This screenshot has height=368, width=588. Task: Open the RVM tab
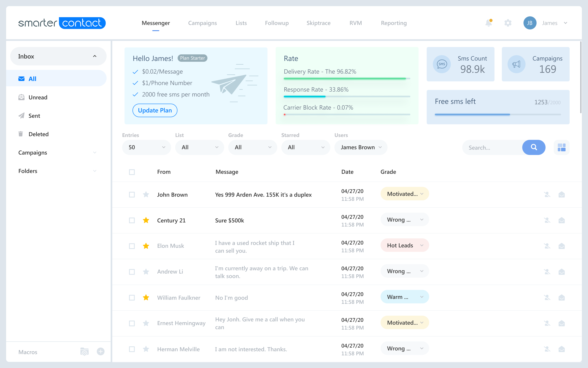[x=355, y=23]
